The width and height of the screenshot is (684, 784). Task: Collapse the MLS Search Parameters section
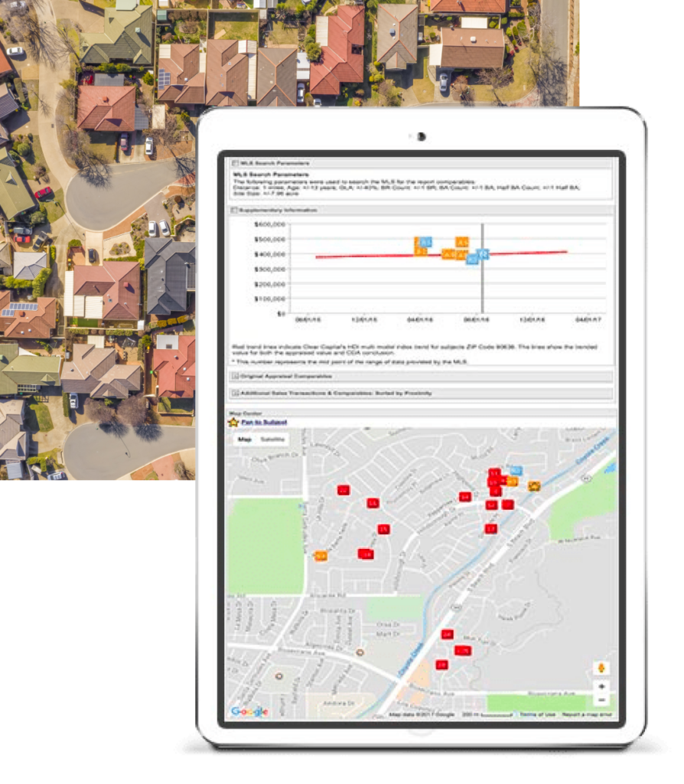tap(235, 163)
